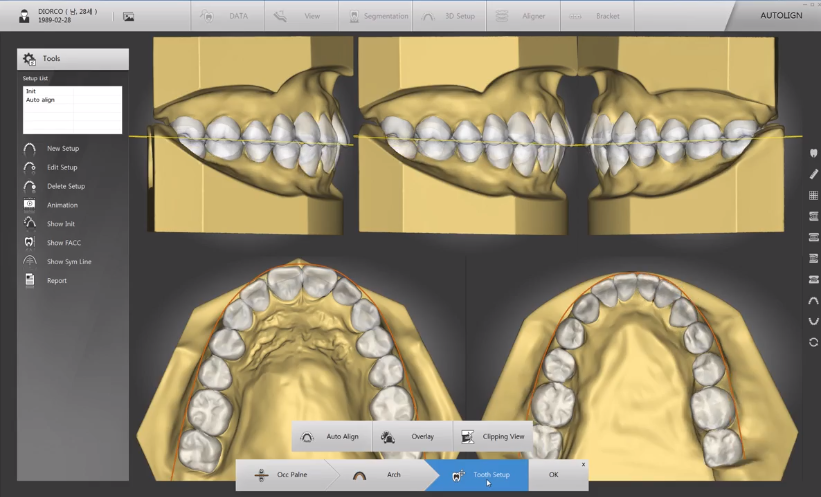Select the upper occlusal arch model
This screenshot has height=497, width=821.
(x=301, y=369)
